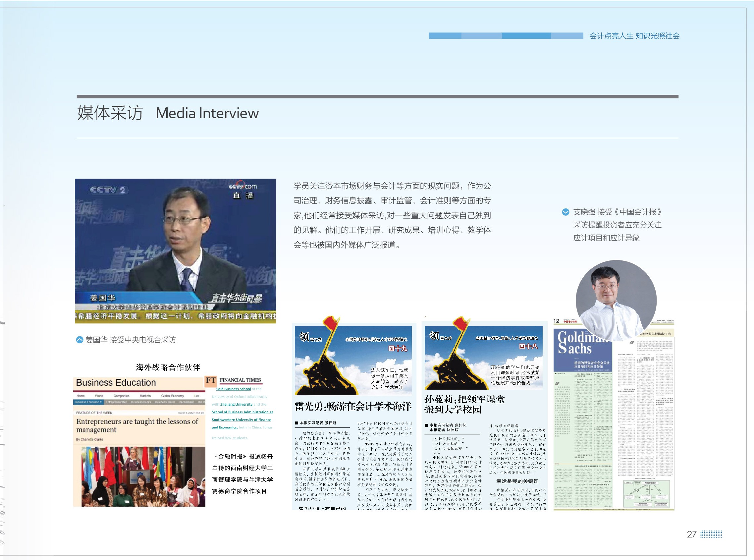Viewport: 754px width, 560px height.
Task: Click the 姜国华 name caption in the video
Action: 102,298
